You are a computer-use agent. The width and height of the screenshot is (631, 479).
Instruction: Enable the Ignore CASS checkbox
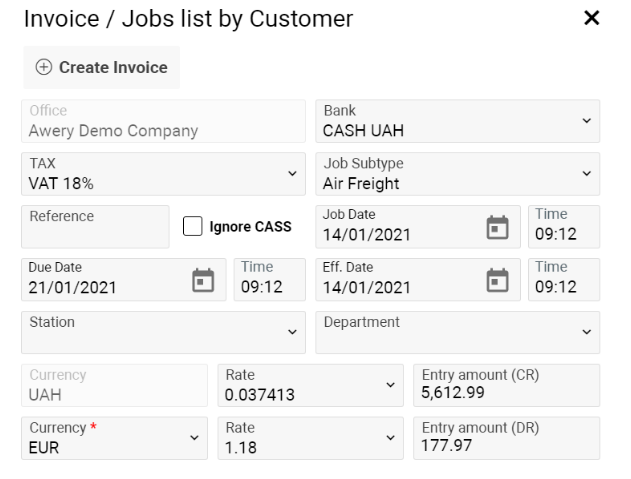point(193,227)
